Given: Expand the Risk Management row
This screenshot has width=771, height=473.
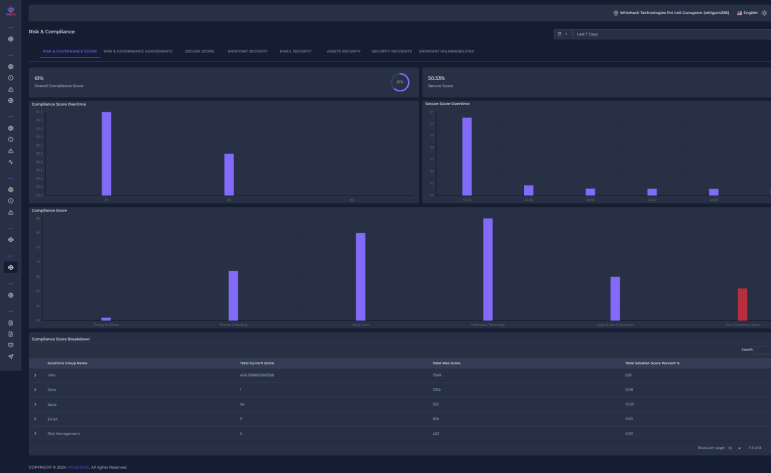Looking at the screenshot, I should 35,434.
